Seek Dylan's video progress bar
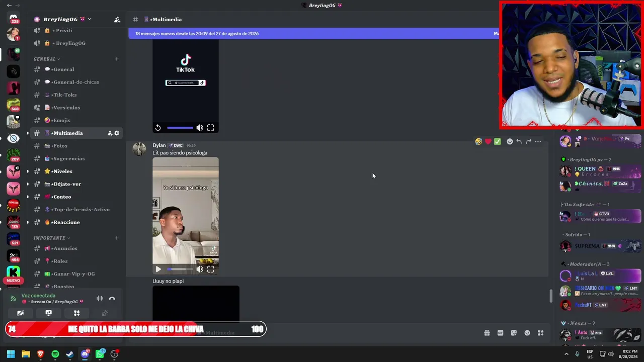644x362 pixels. point(180,269)
